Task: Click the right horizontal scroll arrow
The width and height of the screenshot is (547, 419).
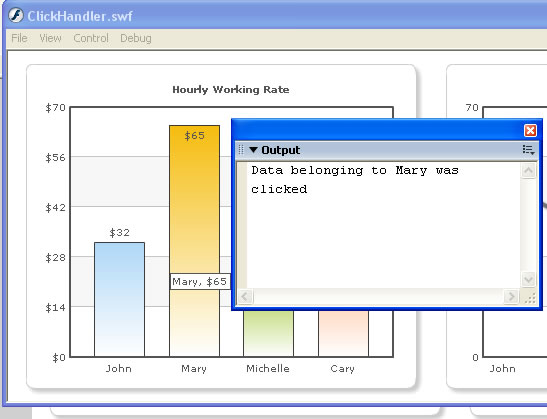Action: [x=511, y=297]
